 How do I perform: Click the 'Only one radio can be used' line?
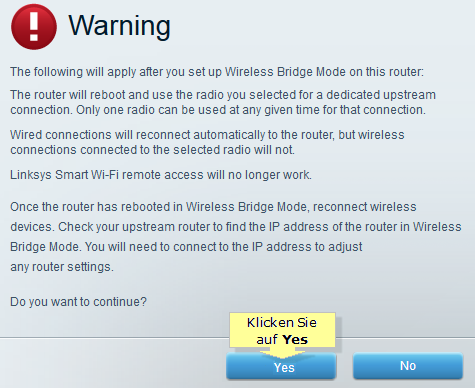[x=218, y=110]
